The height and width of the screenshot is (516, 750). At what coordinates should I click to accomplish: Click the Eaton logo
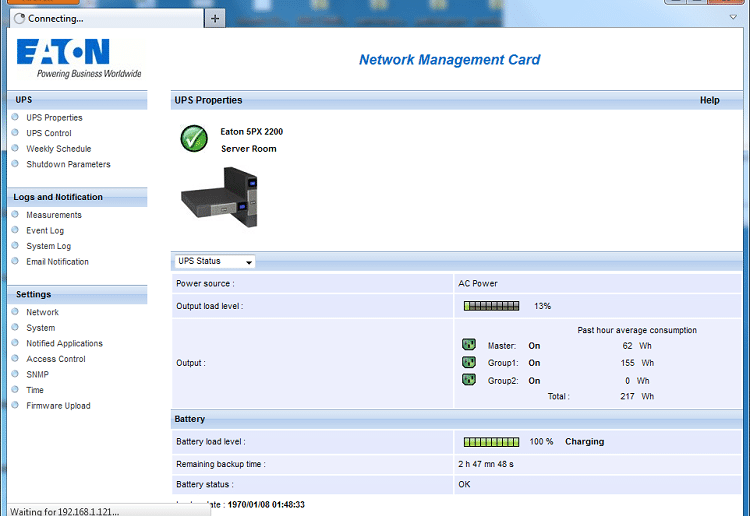78,58
